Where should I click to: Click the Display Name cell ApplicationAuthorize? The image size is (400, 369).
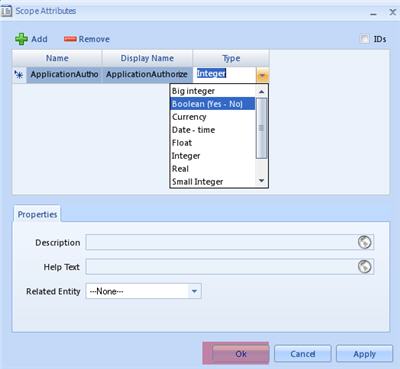click(x=147, y=75)
